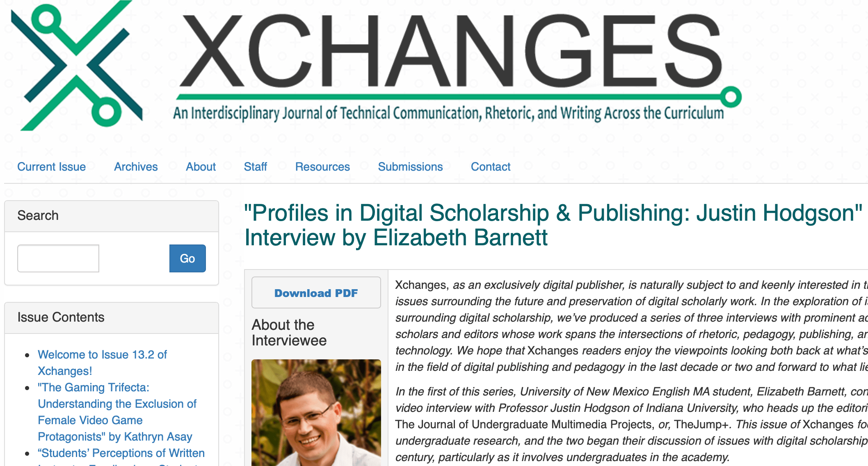The height and width of the screenshot is (466, 868).
Task: Navigate to the Archives section
Action: (x=136, y=167)
